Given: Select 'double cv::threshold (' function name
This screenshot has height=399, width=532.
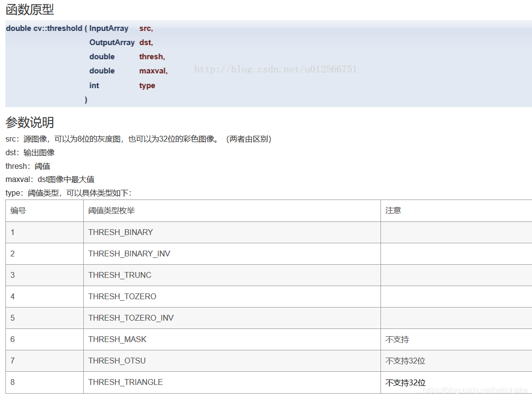Looking at the screenshot, I should pyautogui.click(x=46, y=29).
